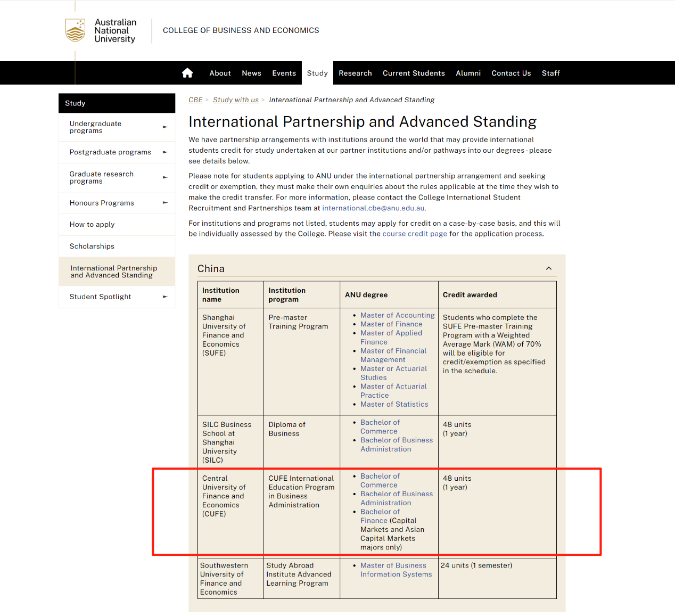
Task: Open the About menu item
Action: click(220, 73)
